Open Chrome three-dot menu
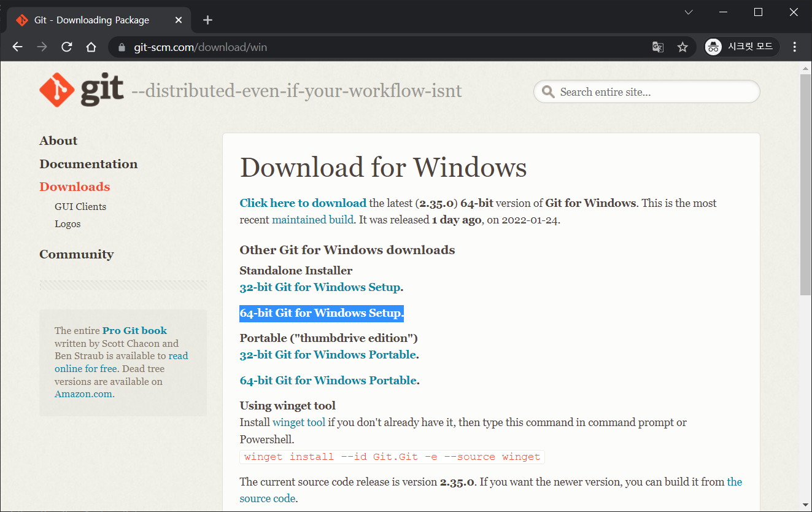Screen dimensions: 812x512 [795, 47]
